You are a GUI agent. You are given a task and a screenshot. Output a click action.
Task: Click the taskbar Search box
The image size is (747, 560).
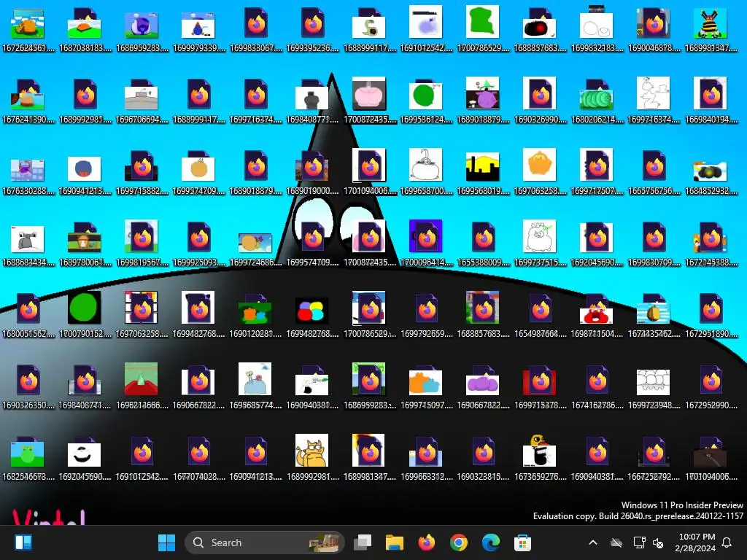pyautogui.click(x=264, y=542)
